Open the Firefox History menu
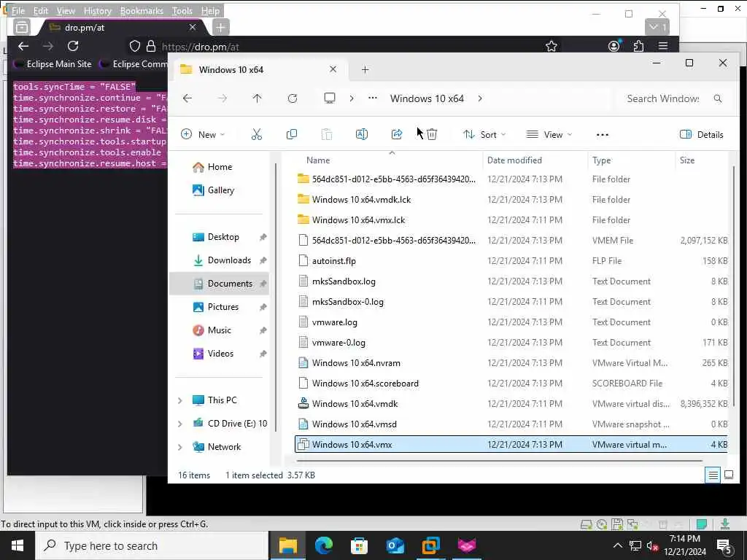The height and width of the screenshot is (560, 747). (98, 10)
